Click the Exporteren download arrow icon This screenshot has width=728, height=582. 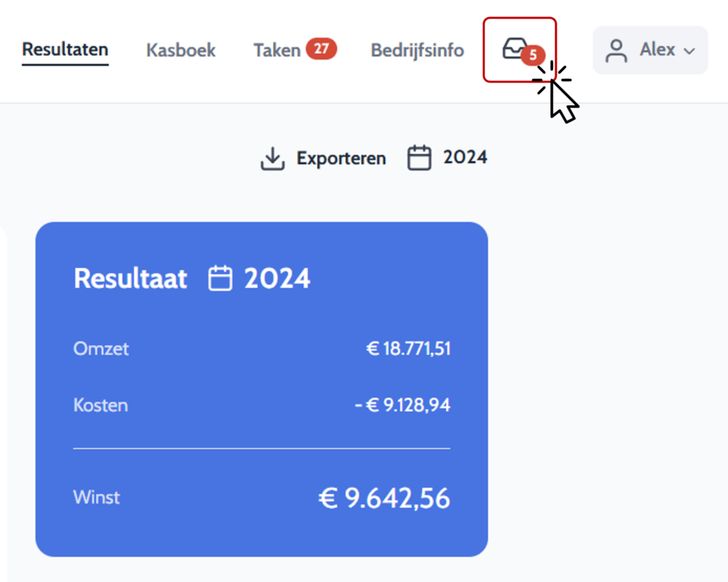click(x=272, y=158)
